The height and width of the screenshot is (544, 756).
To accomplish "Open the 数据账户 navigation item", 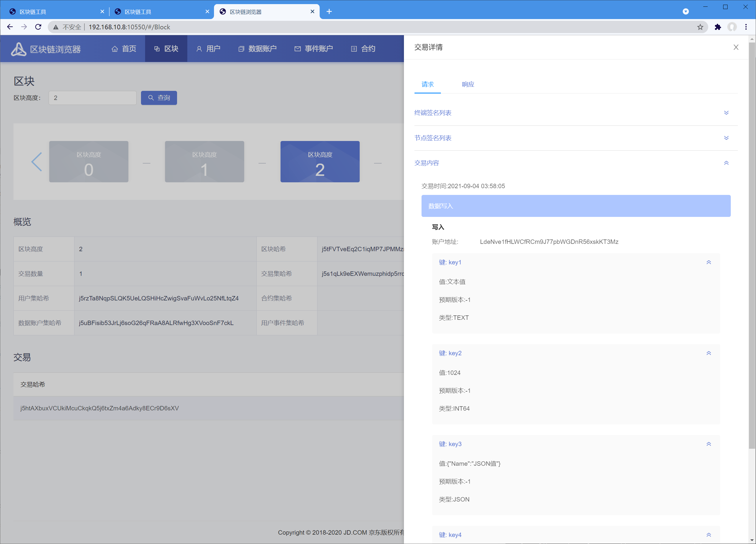I will pos(257,49).
